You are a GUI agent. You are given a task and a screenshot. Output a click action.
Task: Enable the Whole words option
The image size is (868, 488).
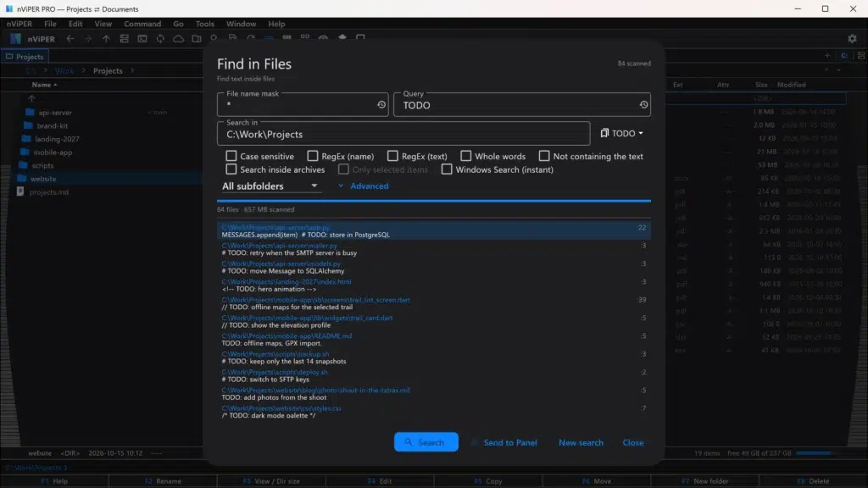click(466, 156)
